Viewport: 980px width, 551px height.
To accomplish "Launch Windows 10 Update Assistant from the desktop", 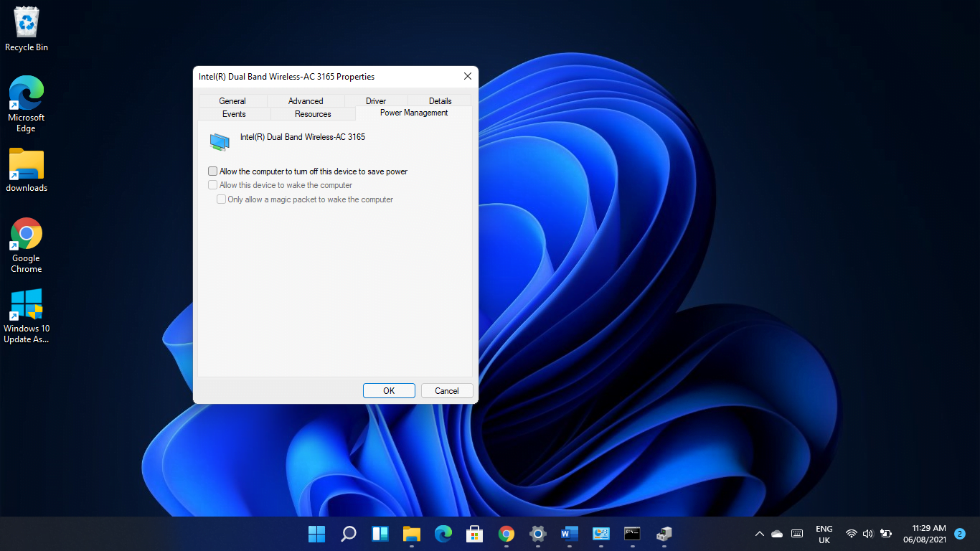I will click(26, 303).
